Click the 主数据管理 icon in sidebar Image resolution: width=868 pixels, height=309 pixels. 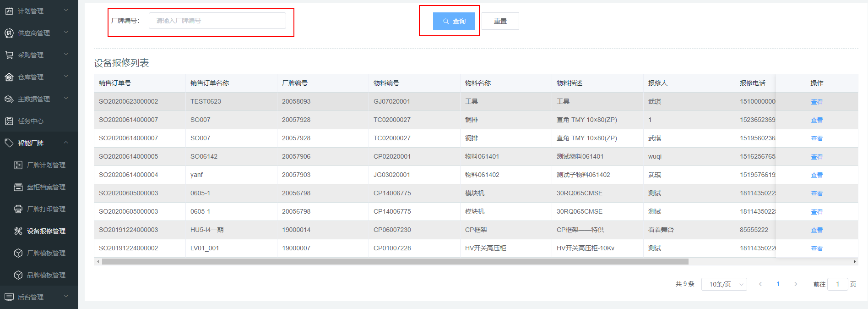tap(9, 99)
